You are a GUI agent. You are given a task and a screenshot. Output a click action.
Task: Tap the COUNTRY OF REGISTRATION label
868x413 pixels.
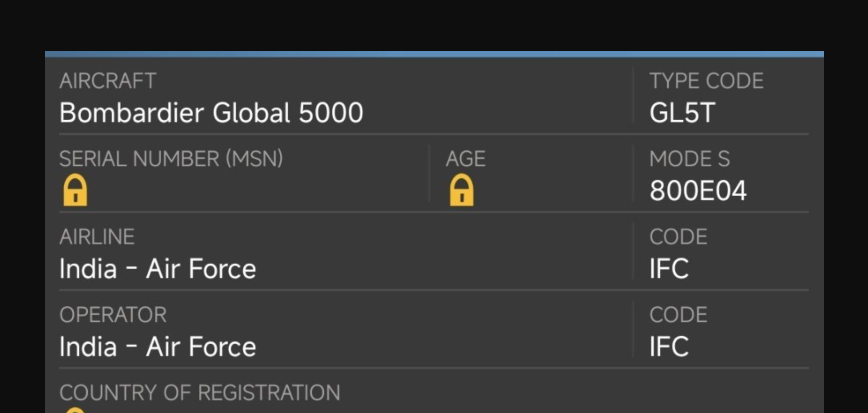pos(200,393)
